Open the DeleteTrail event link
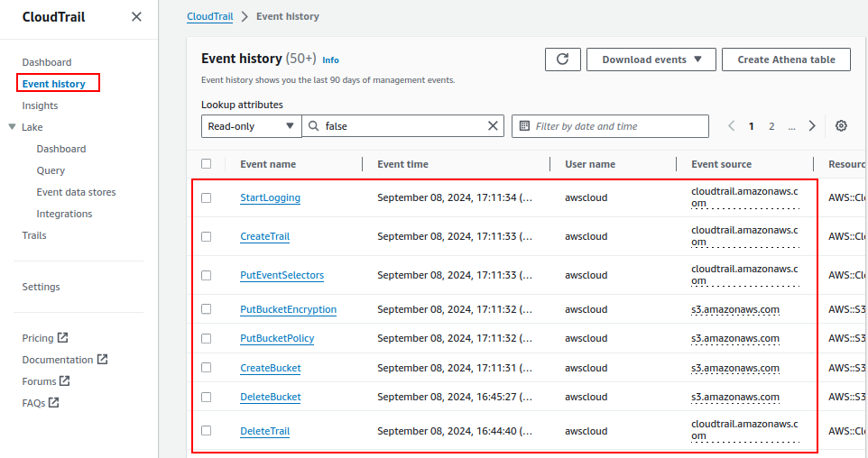The image size is (868, 458). 264,431
